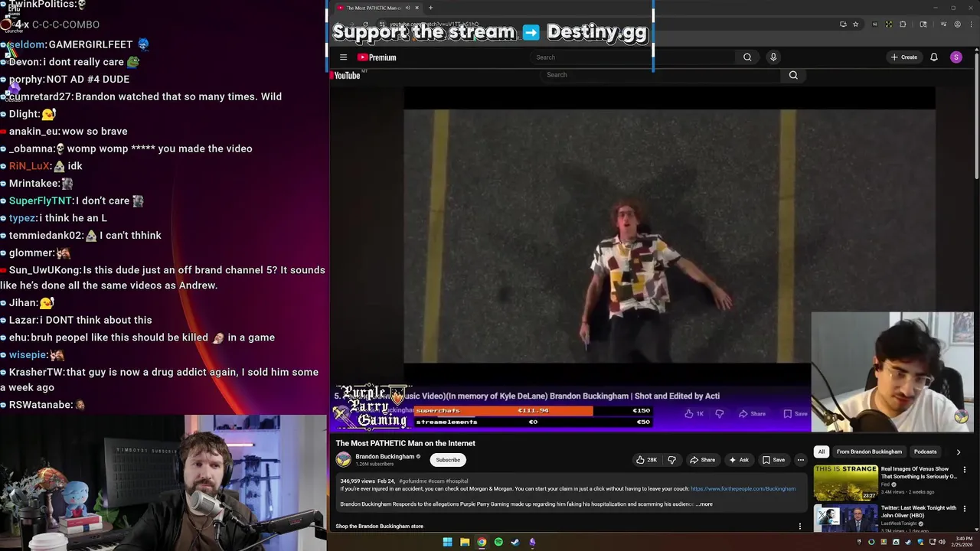Open the YouTube notifications bell
Screen dimensions: 980x551
coord(934,57)
